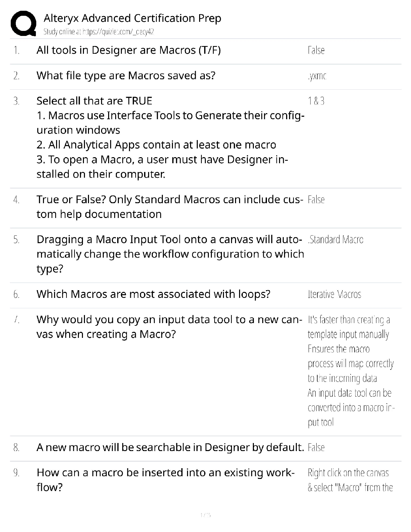Open the quizlet.com study online link
The height and width of the screenshot is (532, 411).
point(99,32)
